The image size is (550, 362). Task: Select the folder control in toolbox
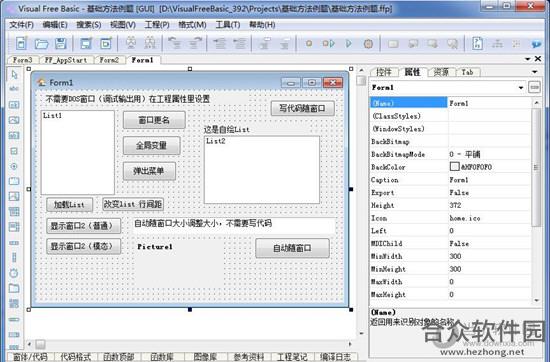click(14, 288)
